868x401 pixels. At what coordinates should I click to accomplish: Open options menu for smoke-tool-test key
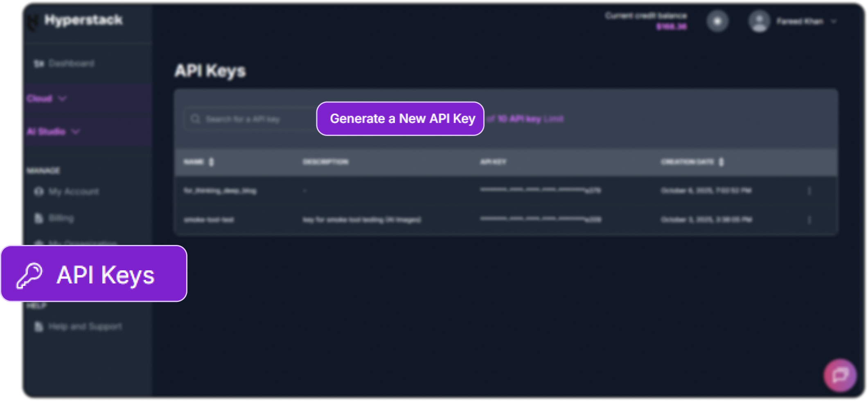click(810, 220)
